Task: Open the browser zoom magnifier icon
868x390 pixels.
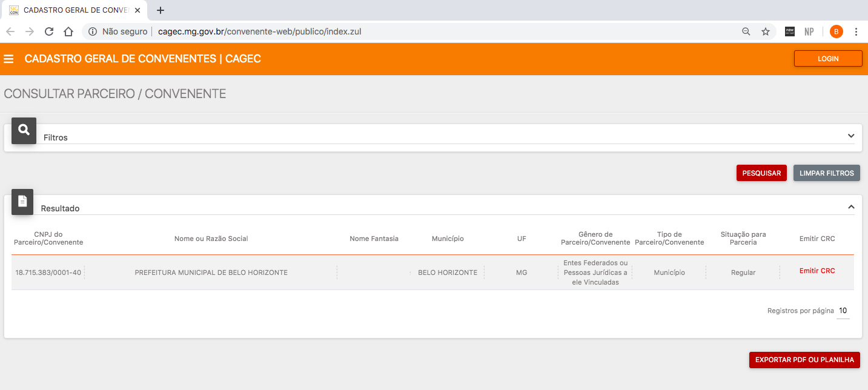Action: point(746,31)
